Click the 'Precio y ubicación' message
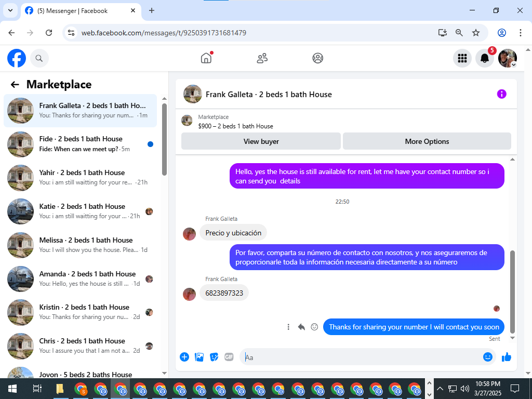The image size is (532, 399). click(233, 233)
